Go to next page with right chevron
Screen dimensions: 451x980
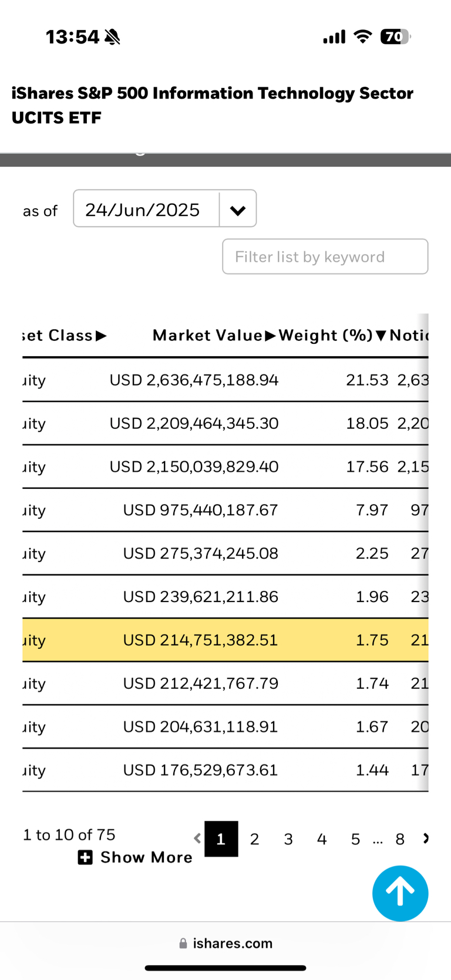(426, 839)
